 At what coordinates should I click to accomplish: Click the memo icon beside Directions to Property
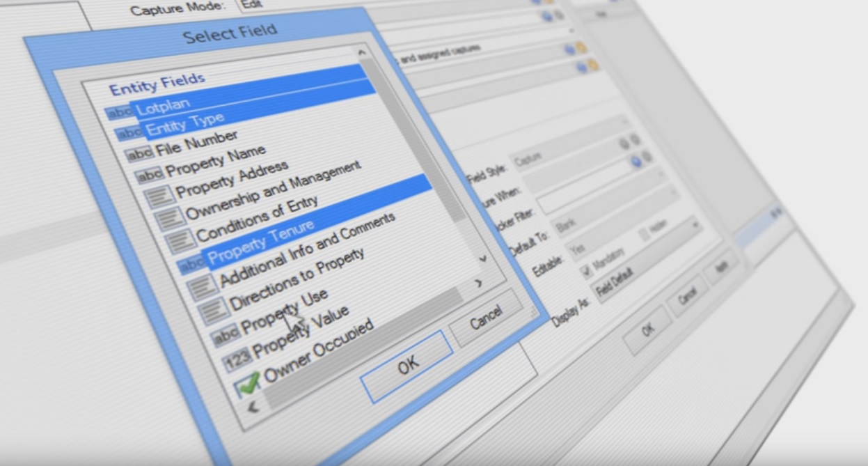tap(213, 311)
